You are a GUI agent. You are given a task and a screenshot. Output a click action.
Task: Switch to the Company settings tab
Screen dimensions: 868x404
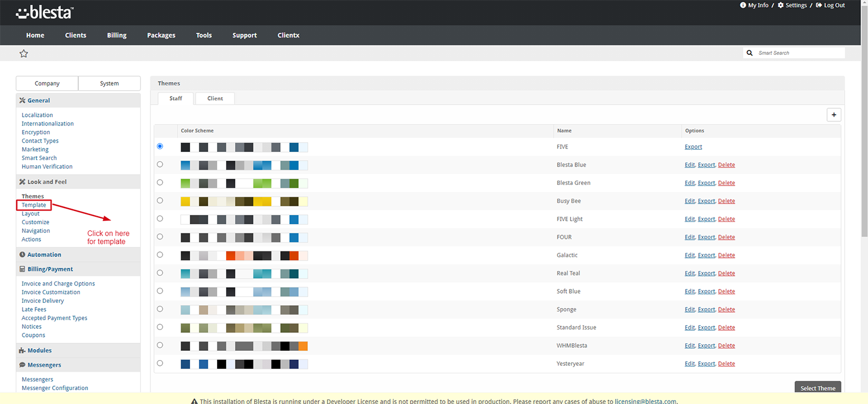pyautogui.click(x=47, y=83)
